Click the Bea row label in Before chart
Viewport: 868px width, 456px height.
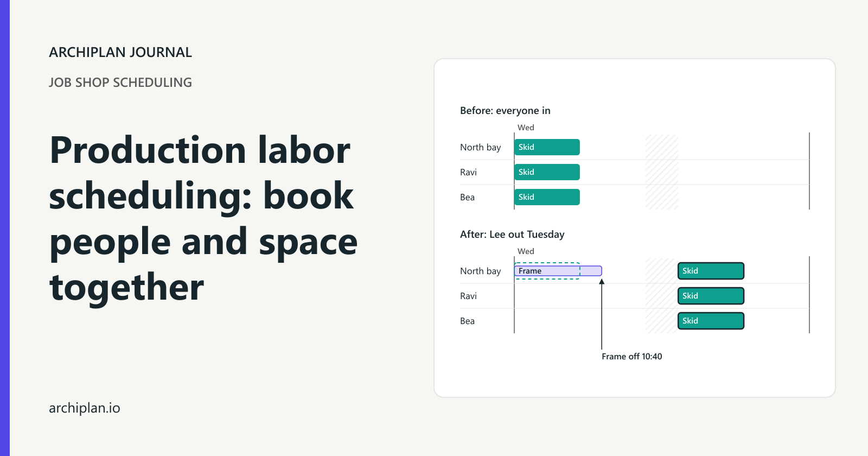click(x=467, y=197)
